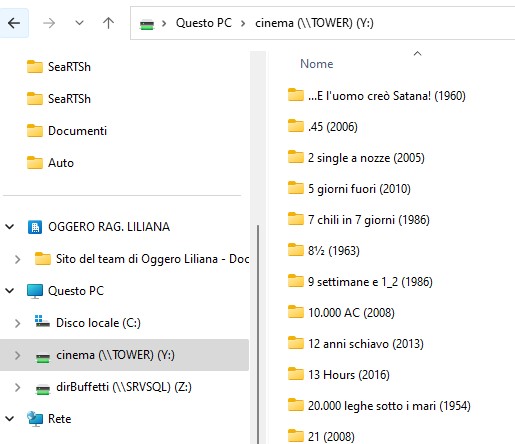Image resolution: width=515 pixels, height=444 pixels.
Task: Select 13 Hours (2016) folder
Action: 339,375
